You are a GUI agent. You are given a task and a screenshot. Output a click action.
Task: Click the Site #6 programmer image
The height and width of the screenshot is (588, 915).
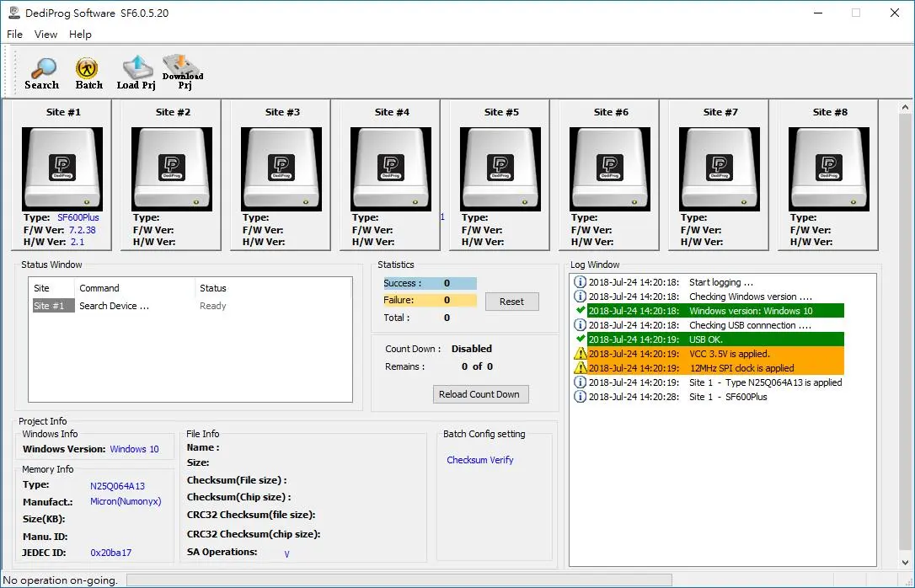[610, 168]
